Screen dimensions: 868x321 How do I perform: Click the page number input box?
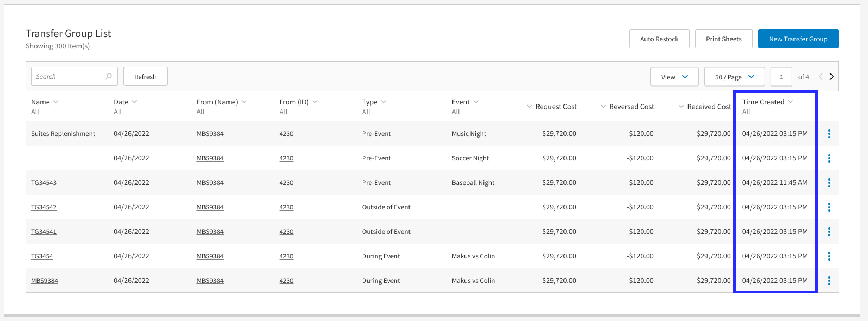coord(782,77)
